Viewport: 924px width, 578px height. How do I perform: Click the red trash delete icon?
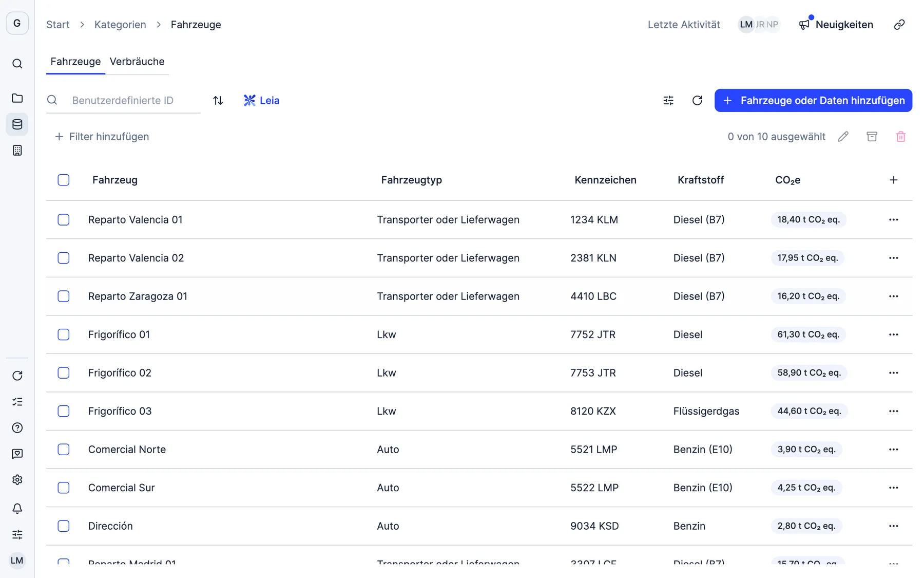900,137
